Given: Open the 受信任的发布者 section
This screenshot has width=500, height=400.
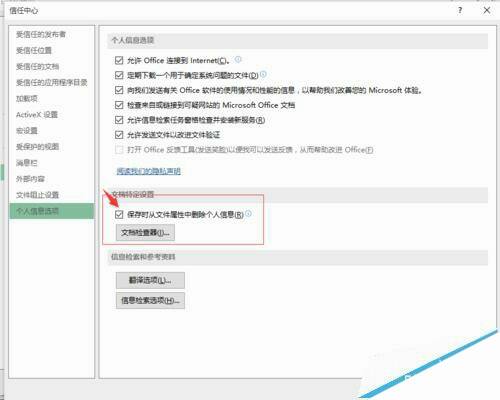Looking at the screenshot, I should tap(41, 34).
